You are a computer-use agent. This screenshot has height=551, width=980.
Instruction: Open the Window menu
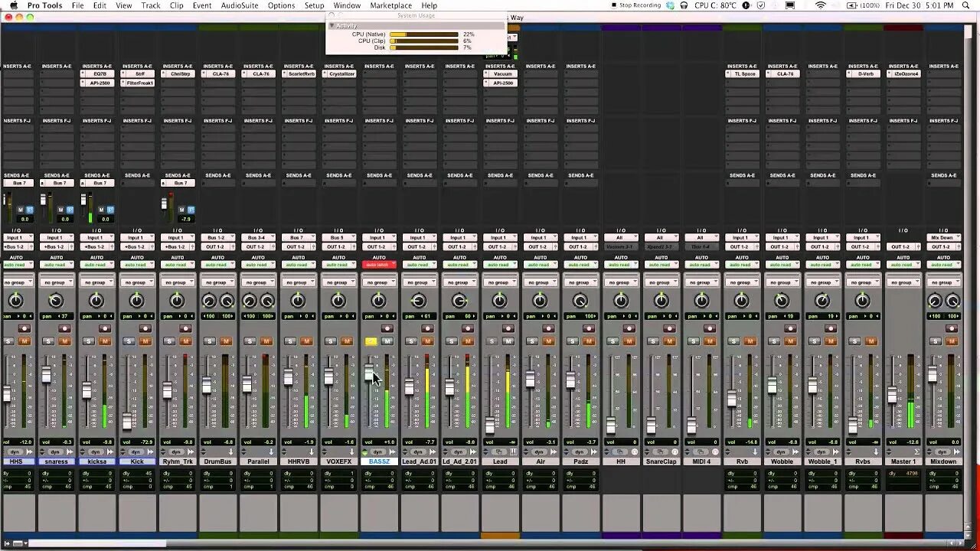tap(347, 5)
